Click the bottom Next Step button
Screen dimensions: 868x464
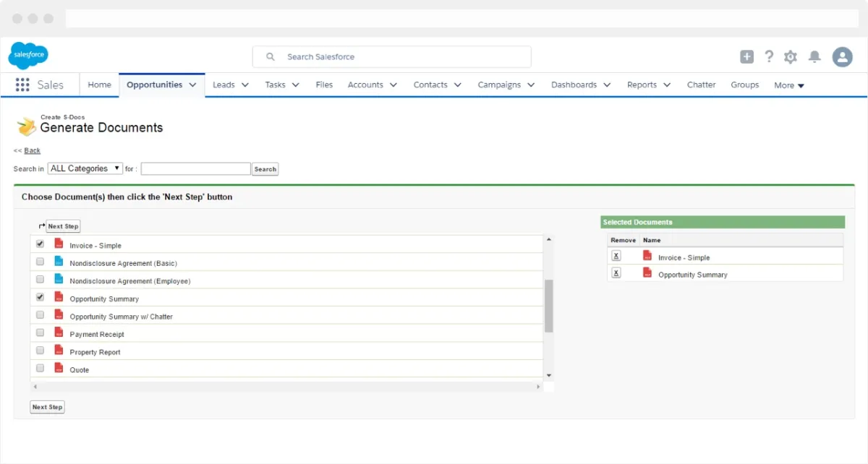pos(47,407)
